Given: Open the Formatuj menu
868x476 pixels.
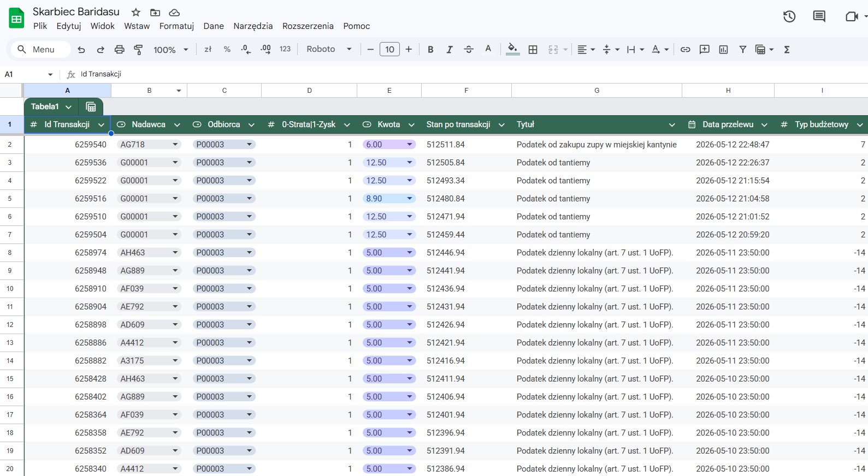Looking at the screenshot, I should [x=176, y=26].
